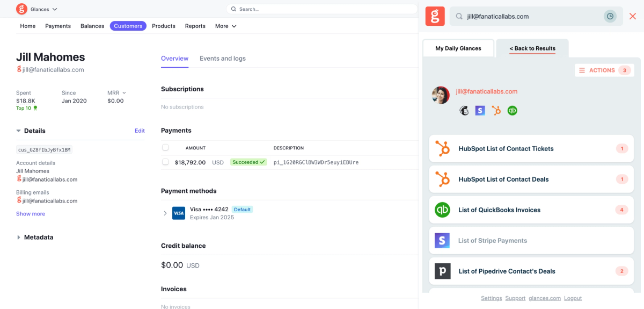Screen dimensions: 644x309
Task: Click HubSpot icon on Contact Tickets card
Action: [x=442, y=149]
